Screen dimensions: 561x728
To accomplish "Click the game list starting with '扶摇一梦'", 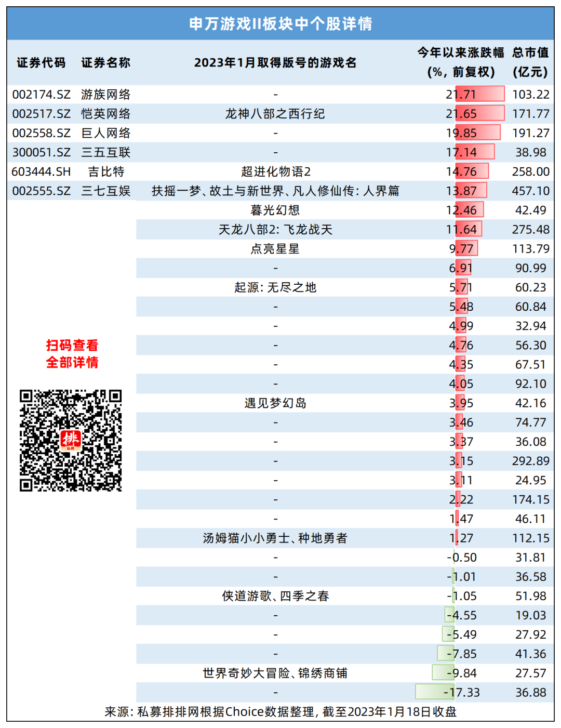I will click(275, 191).
